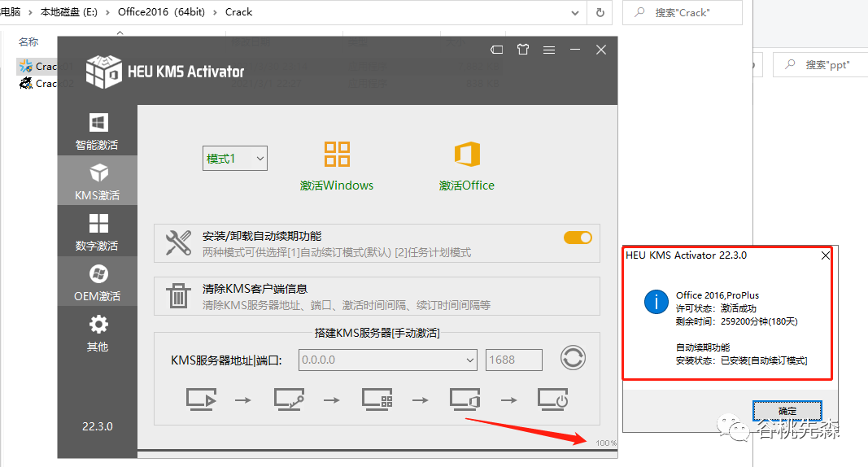Switch to the 智能激活 smart activation tab
This screenshot has width=868, height=467.
pos(97,131)
